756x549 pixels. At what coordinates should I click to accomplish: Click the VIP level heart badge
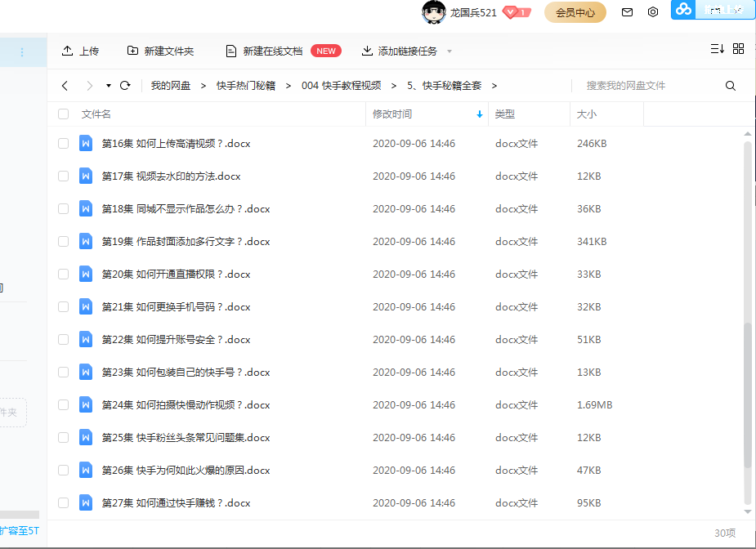[517, 12]
